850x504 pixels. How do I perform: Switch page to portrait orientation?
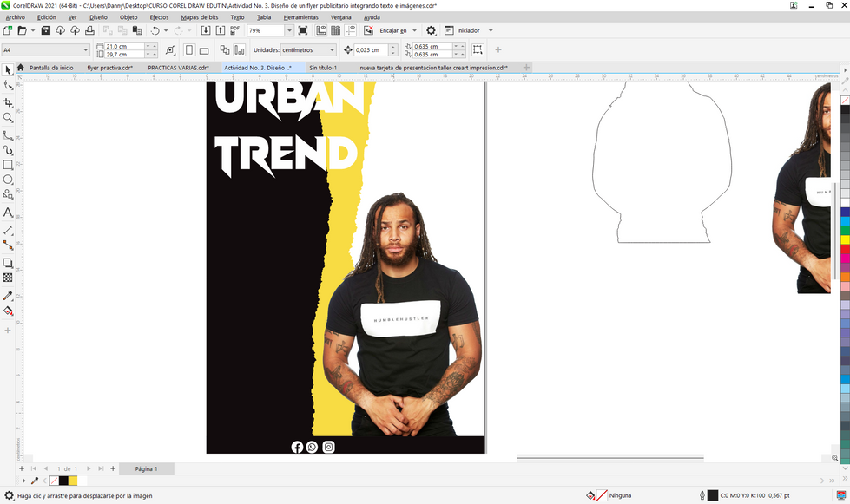coord(189,50)
